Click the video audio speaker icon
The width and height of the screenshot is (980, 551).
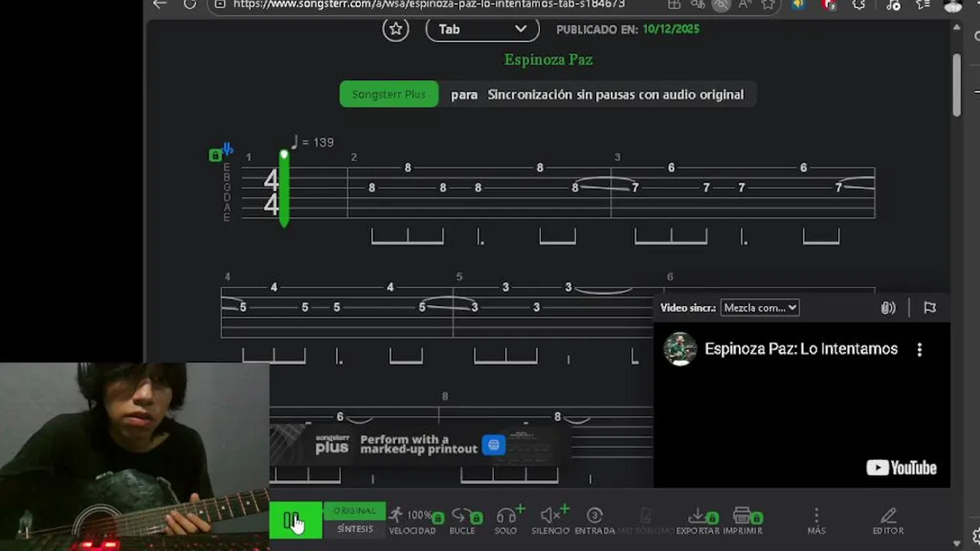(888, 308)
